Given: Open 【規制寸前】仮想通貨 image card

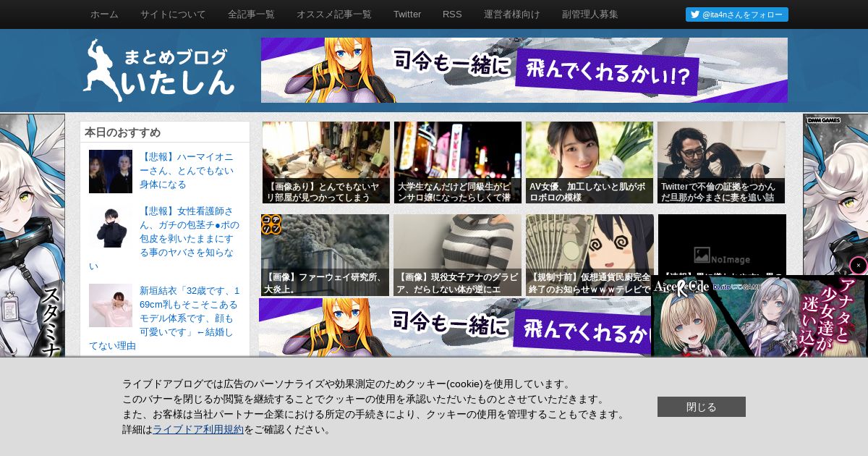Looking at the screenshot, I should tap(590, 255).
